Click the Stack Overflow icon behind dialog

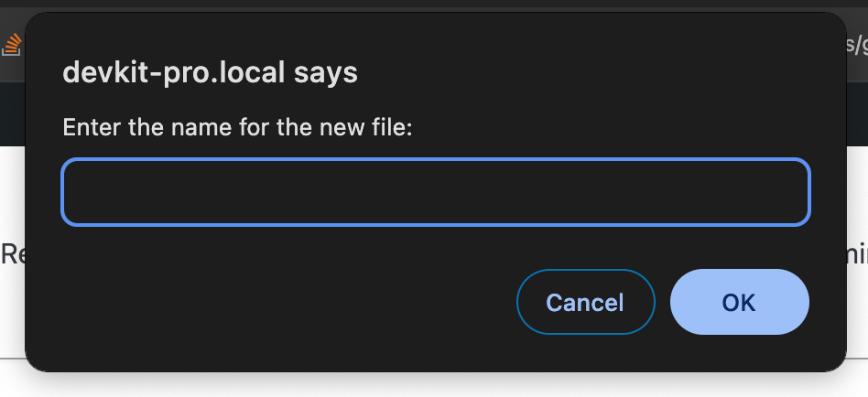tap(12, 43)
